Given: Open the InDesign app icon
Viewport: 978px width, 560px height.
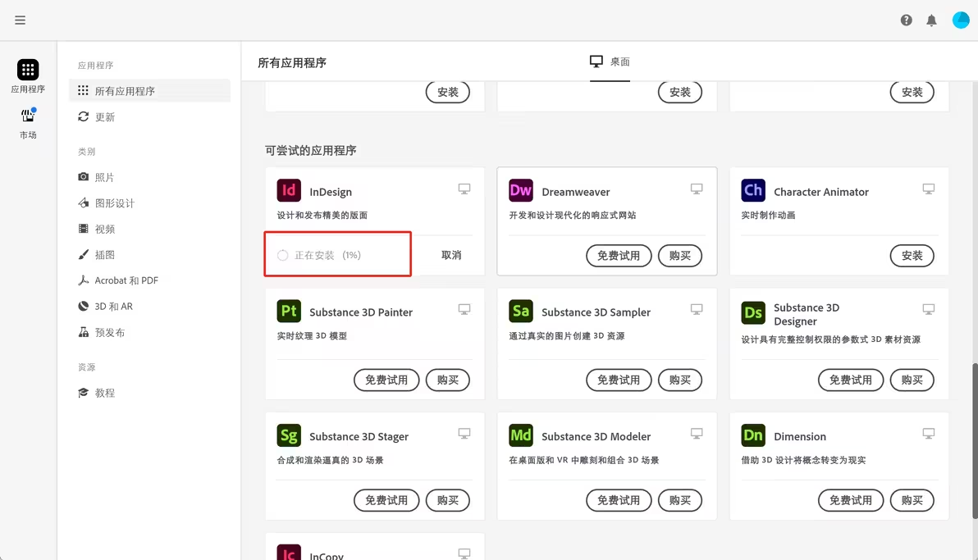Looking at the screenshot, I should 289,191.
